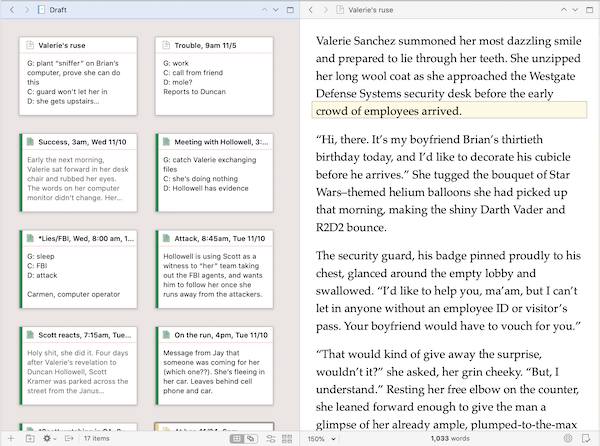Screen dimensions: 600x446
Task: Open the 150% zoom dropdown
Action: click(x=321, y=439)
